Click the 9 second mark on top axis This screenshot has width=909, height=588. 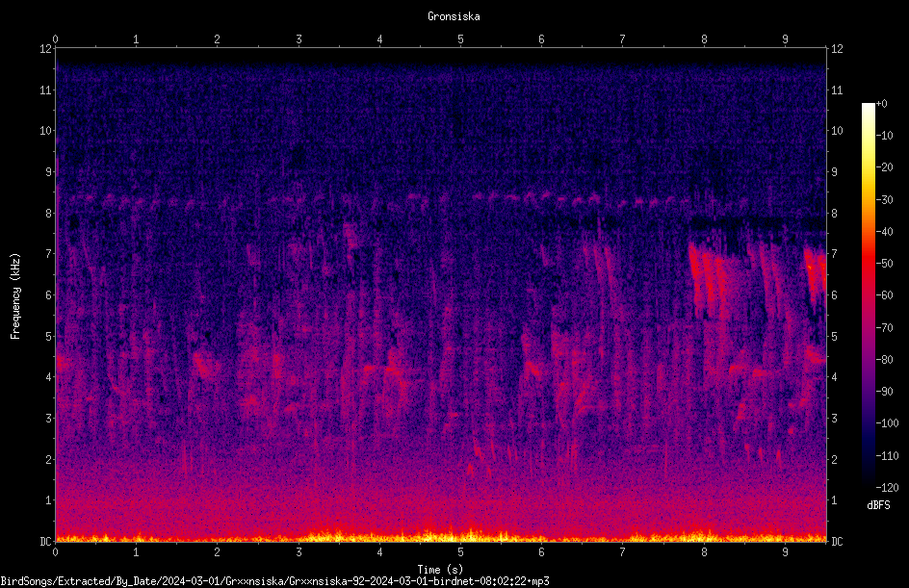(785, 39)
